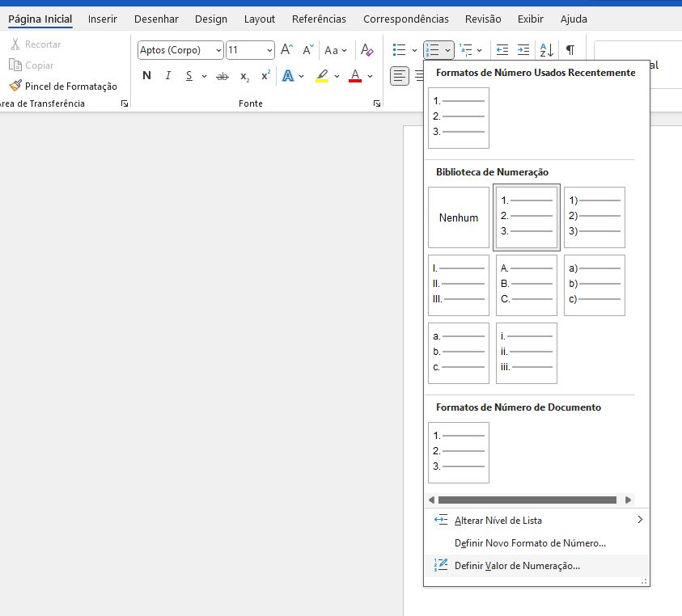The height and width of the screenshot is (616, 682).
Task: Select document number format 1. 2. 3.
Action: click(x=459, y=453)
